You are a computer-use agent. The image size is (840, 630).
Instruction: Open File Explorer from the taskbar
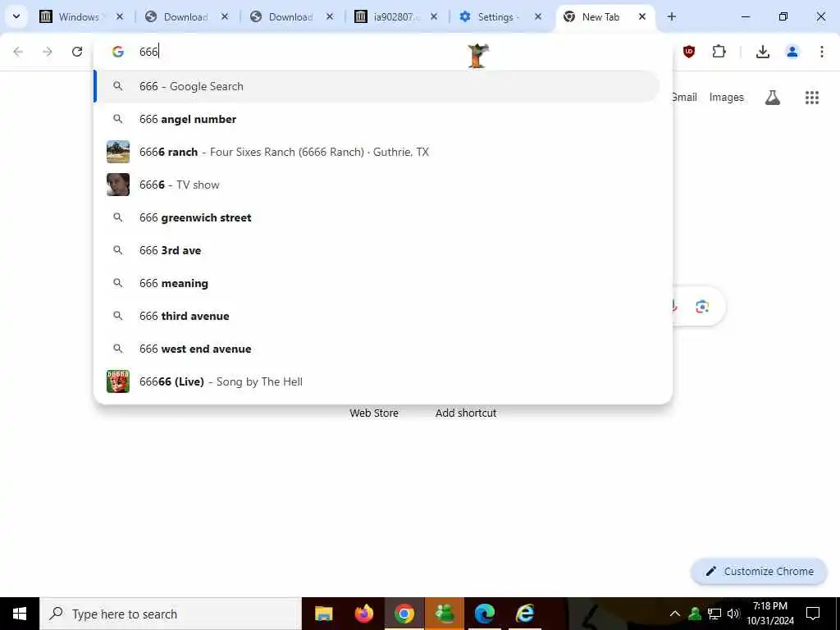(x=323, y=614)
